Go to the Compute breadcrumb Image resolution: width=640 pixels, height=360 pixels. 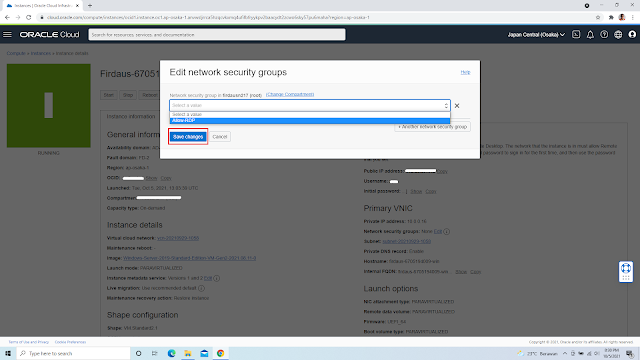pos(16,53)
